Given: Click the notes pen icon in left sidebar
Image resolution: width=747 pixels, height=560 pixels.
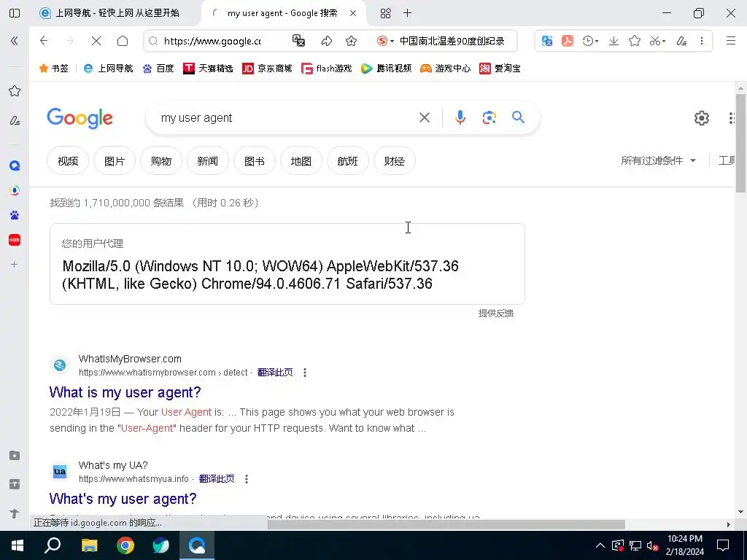Looking at the screenshot, I should point(15,121).
